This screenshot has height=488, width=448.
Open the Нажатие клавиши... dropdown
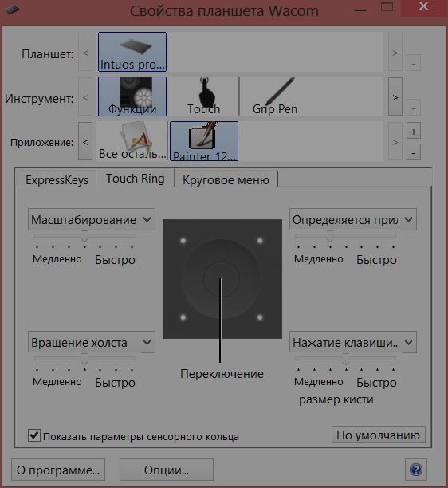tap(353, 342)
